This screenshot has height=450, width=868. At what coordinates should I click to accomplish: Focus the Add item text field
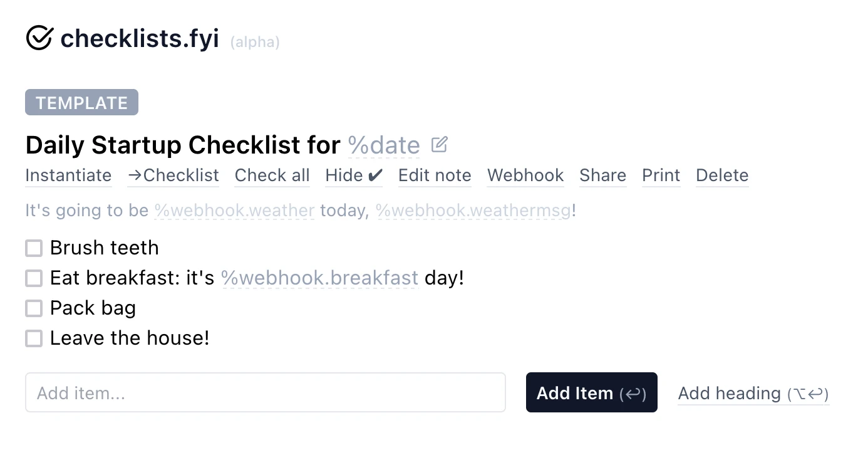click(265, 393)
